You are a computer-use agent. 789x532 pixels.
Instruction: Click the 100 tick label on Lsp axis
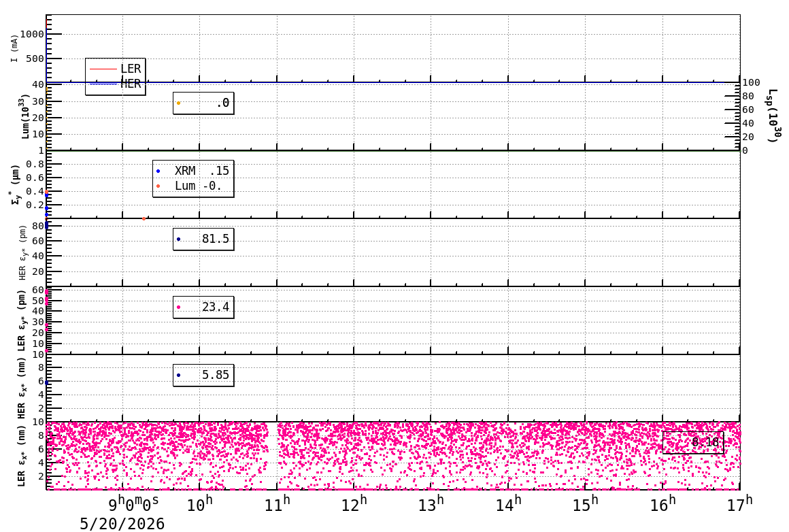751,82
